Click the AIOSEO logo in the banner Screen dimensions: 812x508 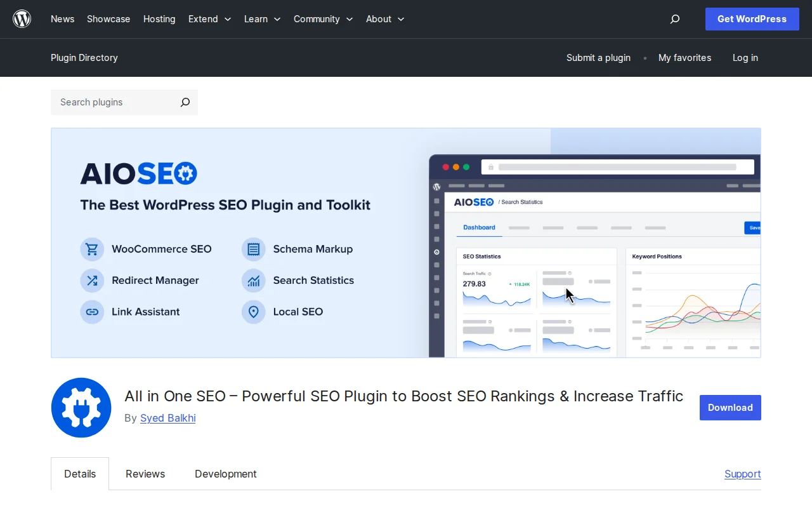tap(138, 173)
